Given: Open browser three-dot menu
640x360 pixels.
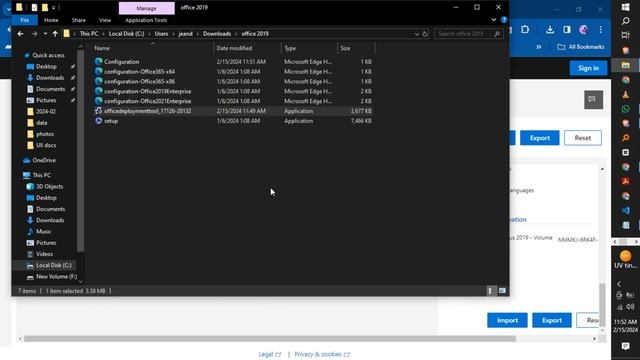Looking at the screenshot, I should point(600,29).
